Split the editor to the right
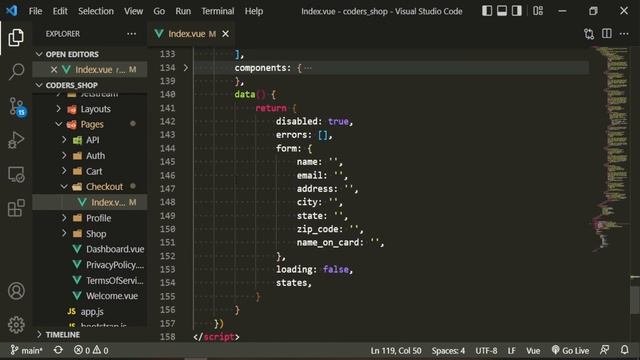 [607, 33]
